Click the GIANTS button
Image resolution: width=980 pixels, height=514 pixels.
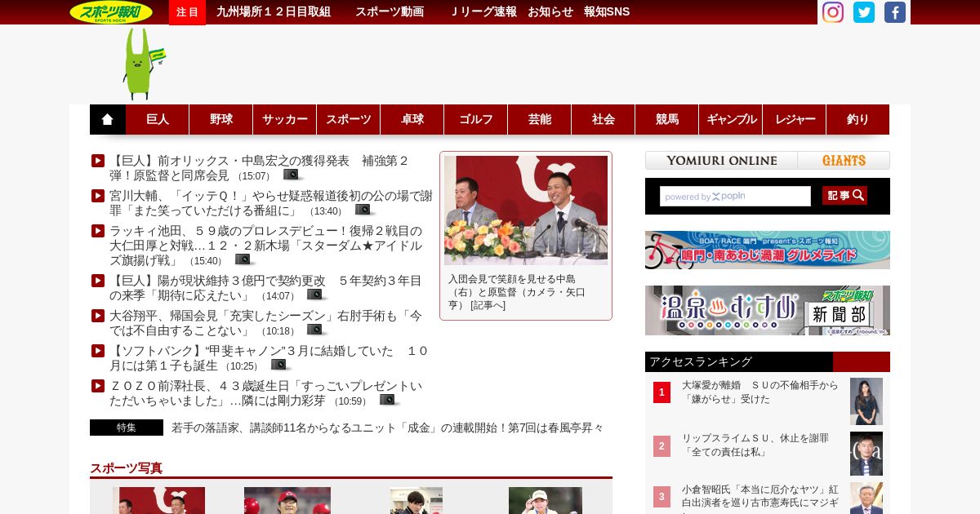coord(844,161)
